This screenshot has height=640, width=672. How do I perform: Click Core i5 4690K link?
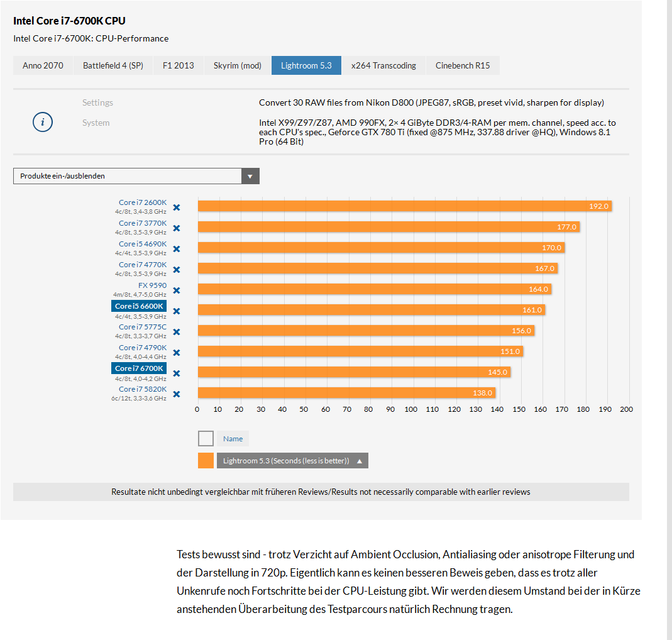(143, 244)
